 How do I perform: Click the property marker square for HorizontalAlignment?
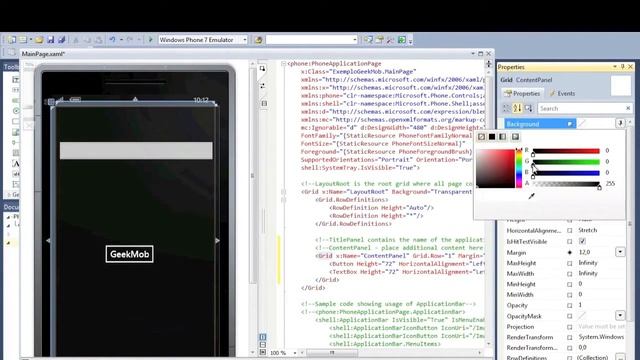click(x=570, y=231)
